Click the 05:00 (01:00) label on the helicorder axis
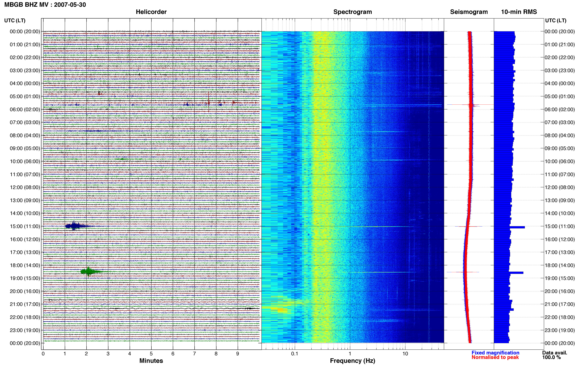This screenshot has height=368, width=588. pos(25,96)
